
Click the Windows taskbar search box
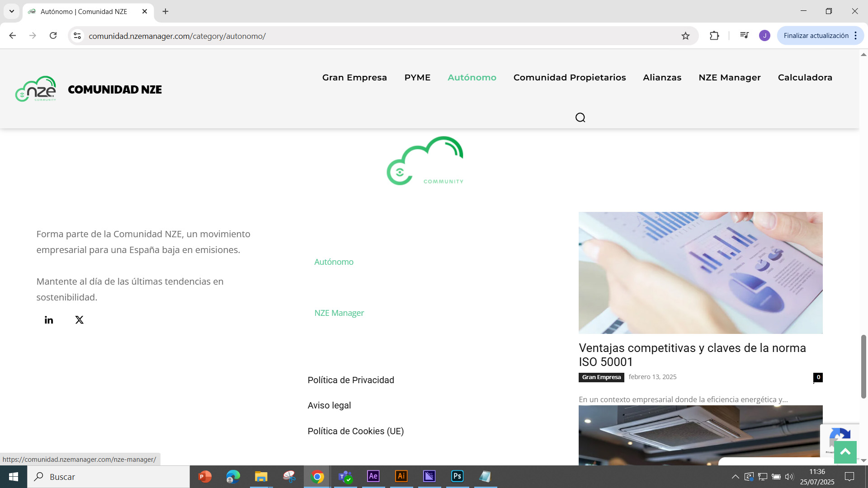tap(108, 477)
